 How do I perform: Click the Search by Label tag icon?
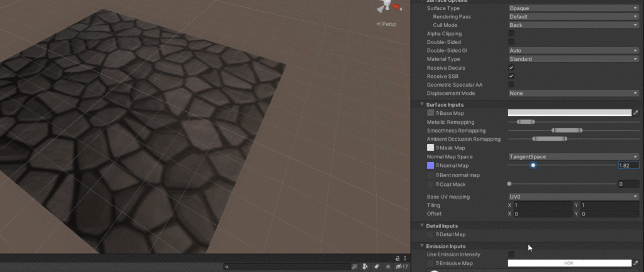[x=376, y=267]
